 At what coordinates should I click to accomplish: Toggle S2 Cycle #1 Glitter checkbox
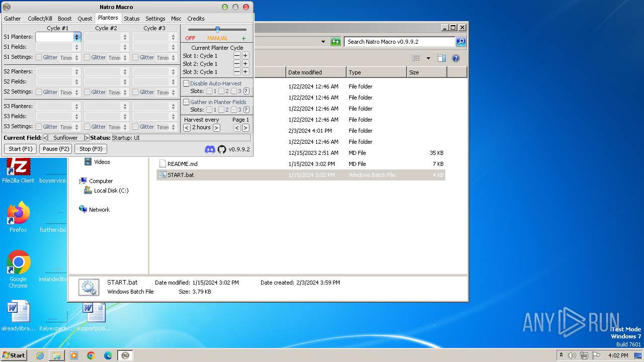[x=39, y=92]
